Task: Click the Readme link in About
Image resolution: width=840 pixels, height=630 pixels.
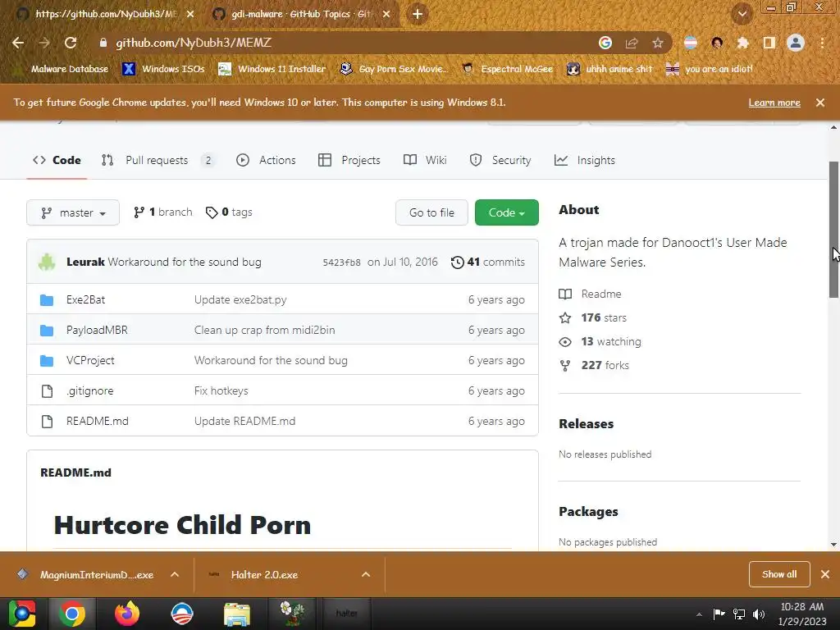Action: click(591, 294)
